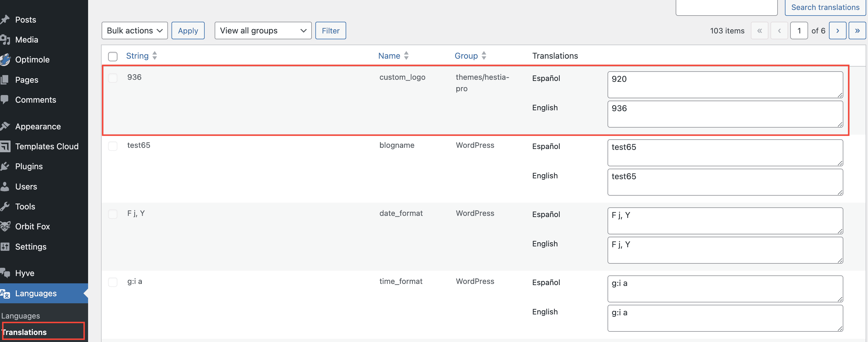Click Español textarea containing 920
The image size is (868, 342).
click(725, 84)
